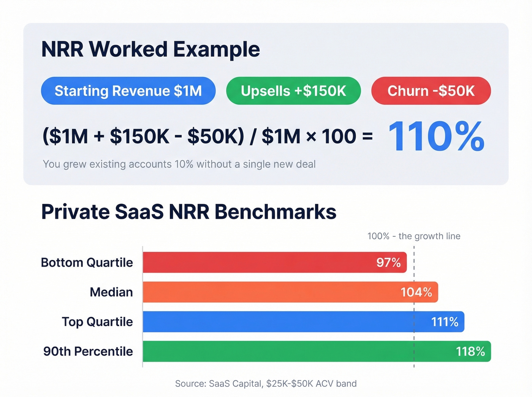
Task: Select the Top Quartile 111% blue bar
Action: click(300, 322)
